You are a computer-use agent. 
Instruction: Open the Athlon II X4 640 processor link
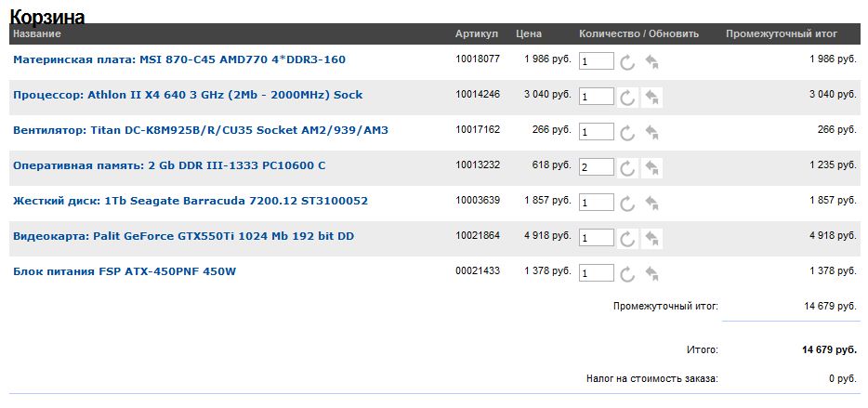click(x=188, y=95)
